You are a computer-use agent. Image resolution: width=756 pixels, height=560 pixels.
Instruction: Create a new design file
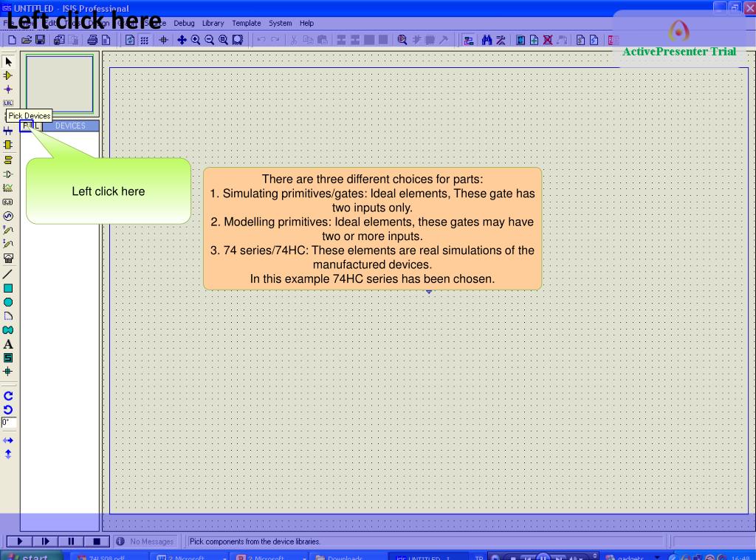(13, 40)
